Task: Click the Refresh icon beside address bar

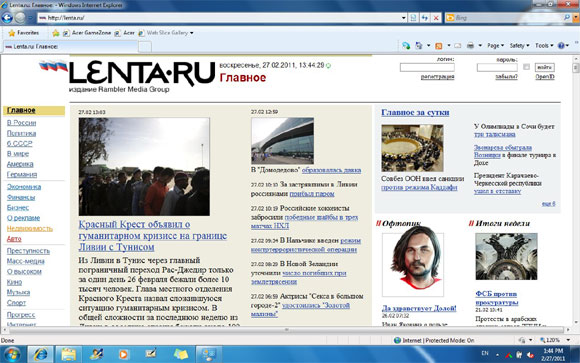Action: [x=425, y=18]
